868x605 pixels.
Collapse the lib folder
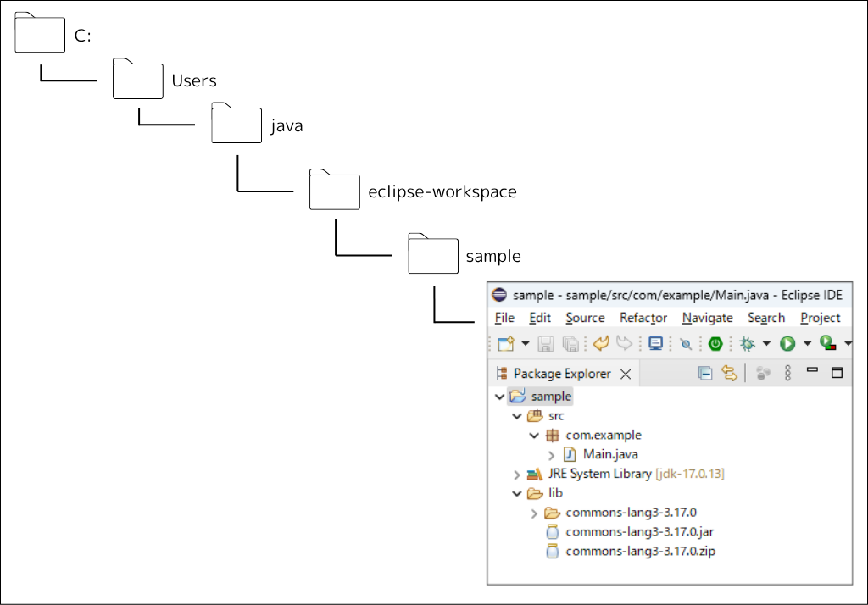(517, 493)
